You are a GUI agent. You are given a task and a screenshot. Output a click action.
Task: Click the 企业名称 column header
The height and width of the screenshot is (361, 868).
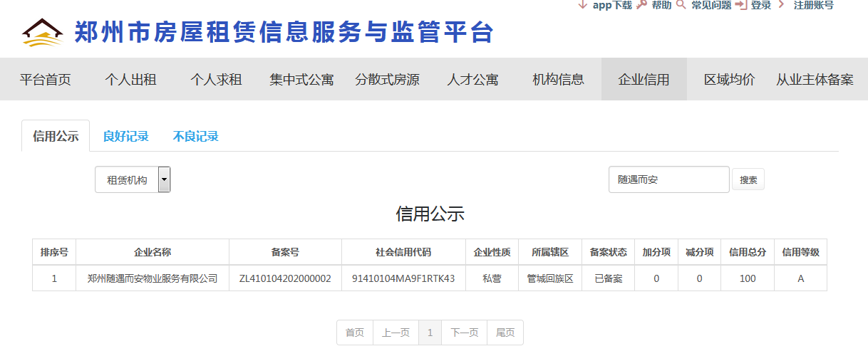(x=153, y=252)
